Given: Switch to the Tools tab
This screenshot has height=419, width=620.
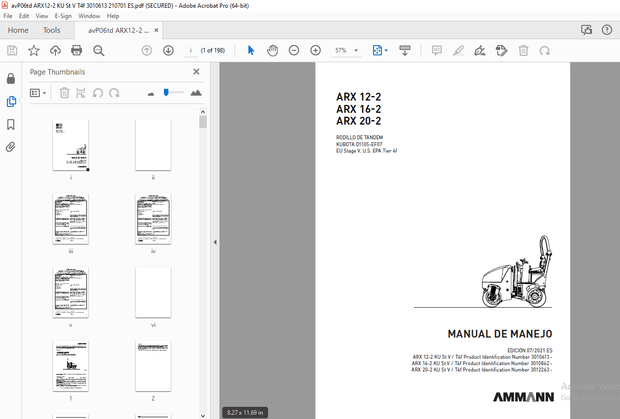Looking at the screenshot, I should 51,30.
